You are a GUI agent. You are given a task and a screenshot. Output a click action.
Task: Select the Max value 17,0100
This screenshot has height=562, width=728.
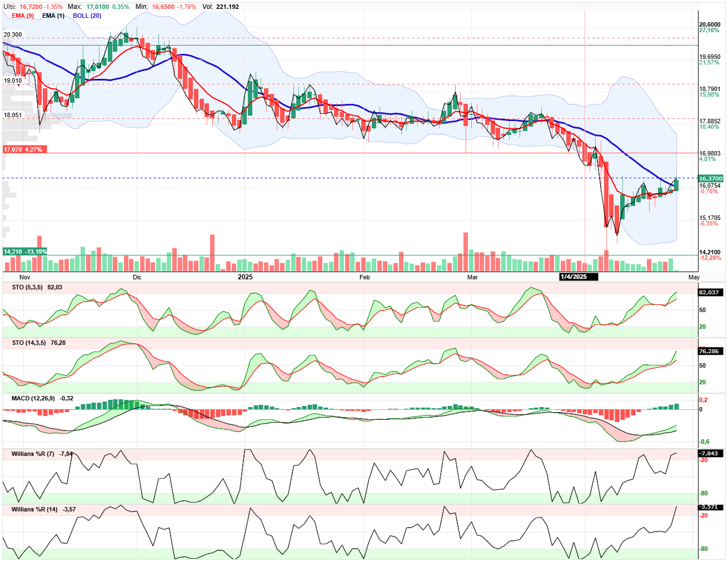(x=98, y=7)
